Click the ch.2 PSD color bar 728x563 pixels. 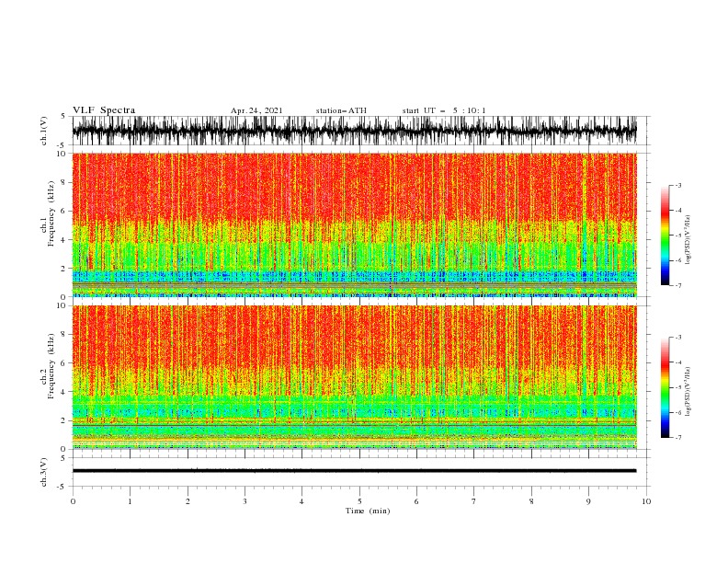[x=665, y=387]
